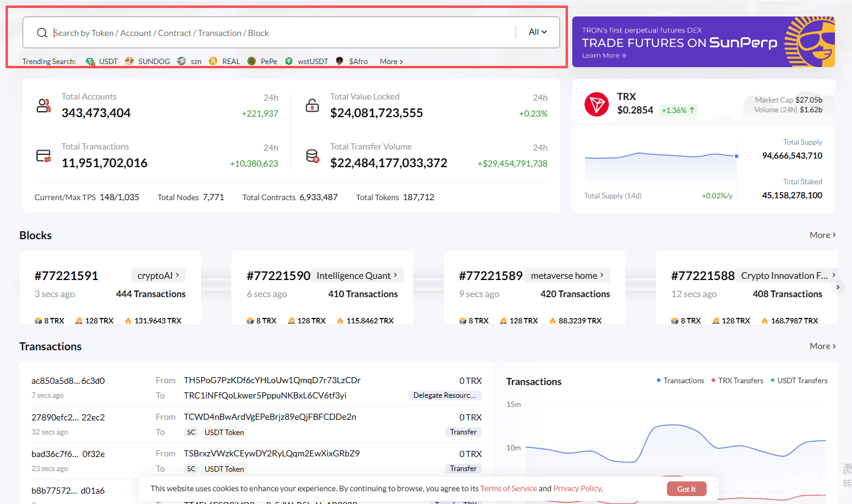Click the SUNDOG trending token icon

point(129,61)
